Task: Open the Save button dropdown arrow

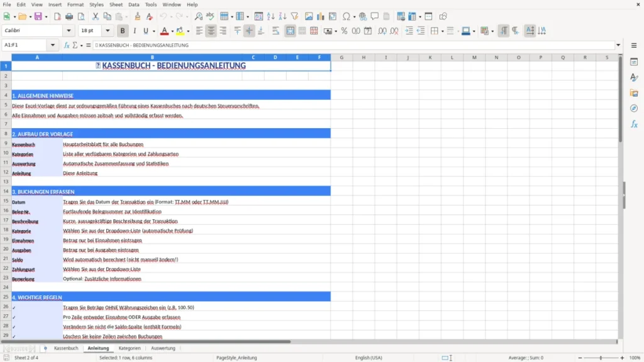Action: tap(46, 17)
